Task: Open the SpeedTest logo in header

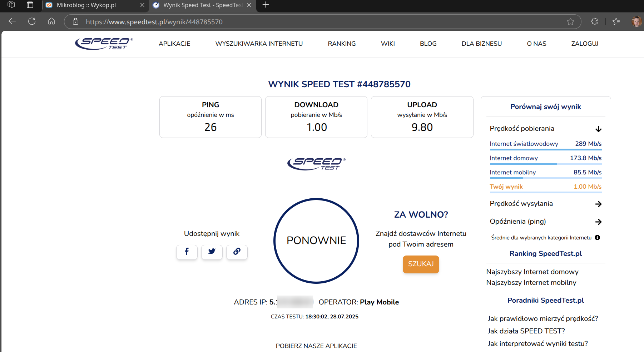Action: click(x=104, y=44)
